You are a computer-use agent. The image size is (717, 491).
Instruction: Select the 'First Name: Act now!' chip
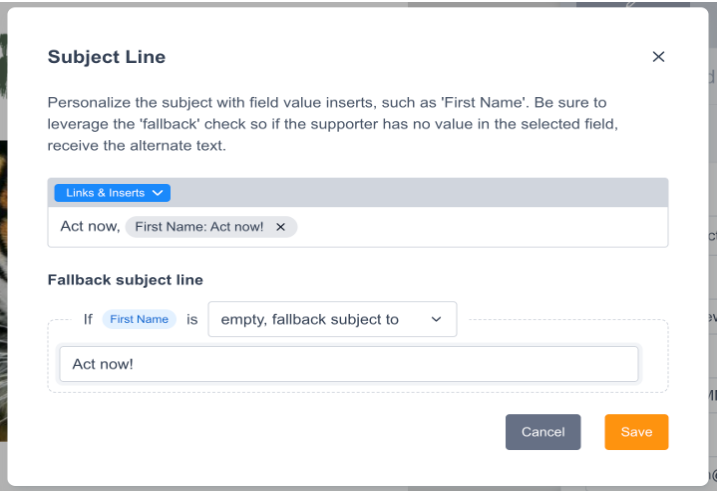tap(199, 227)
